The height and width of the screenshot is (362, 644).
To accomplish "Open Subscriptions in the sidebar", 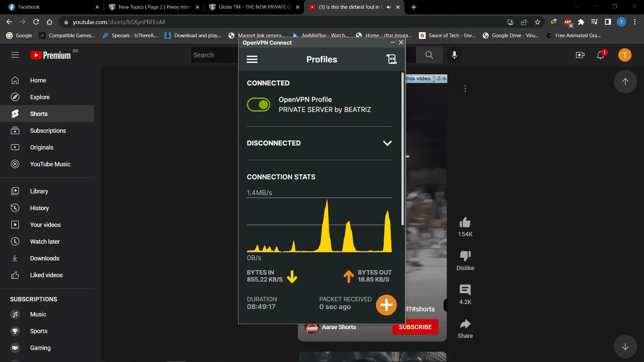I will coord(47,131).
